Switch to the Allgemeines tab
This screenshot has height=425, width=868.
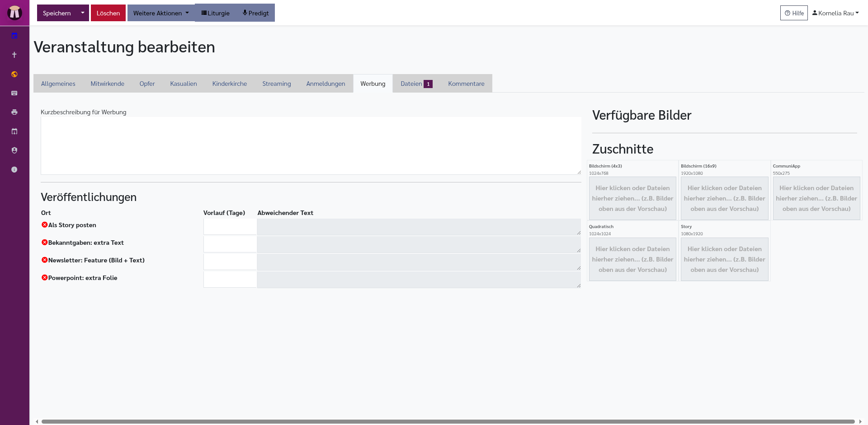pyautogui.click(x=58, y=84)
